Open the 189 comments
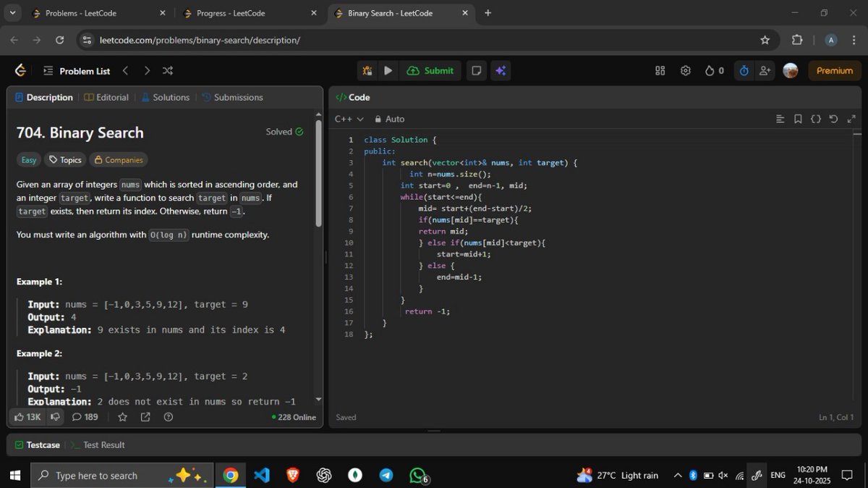The image size is (868, 488). pos(85,417)
